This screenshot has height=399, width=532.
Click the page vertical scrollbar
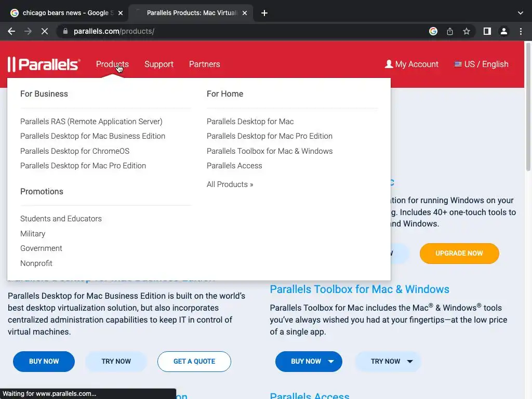tap(528, 107)
